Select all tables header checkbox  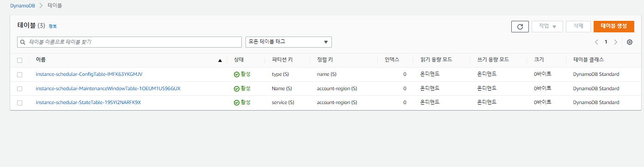pos(19,60)
